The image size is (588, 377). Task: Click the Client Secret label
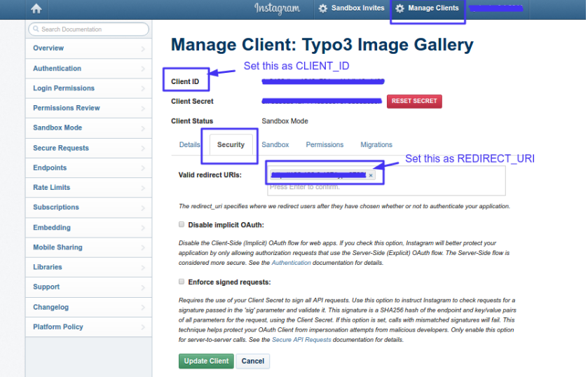(x=192, y=102)
